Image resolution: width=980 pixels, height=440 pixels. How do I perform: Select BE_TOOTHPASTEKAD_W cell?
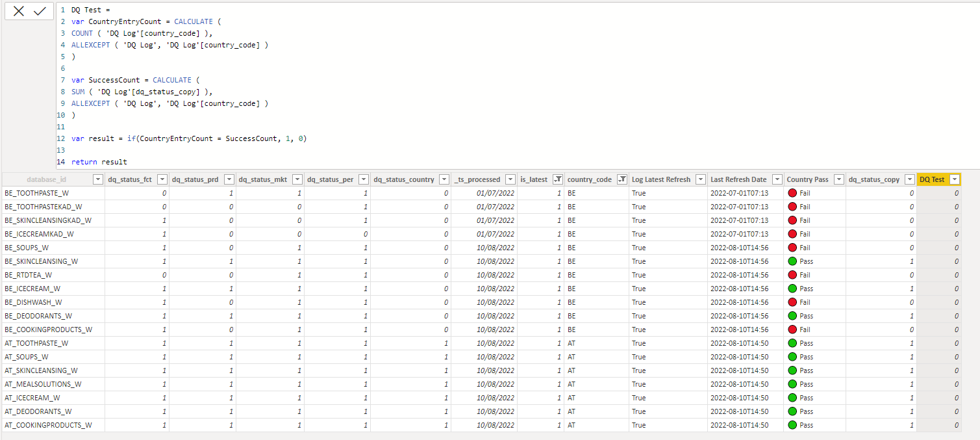point(53,207)
